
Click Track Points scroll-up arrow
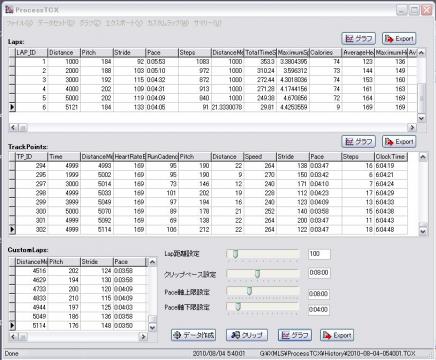tap(423, 157)
